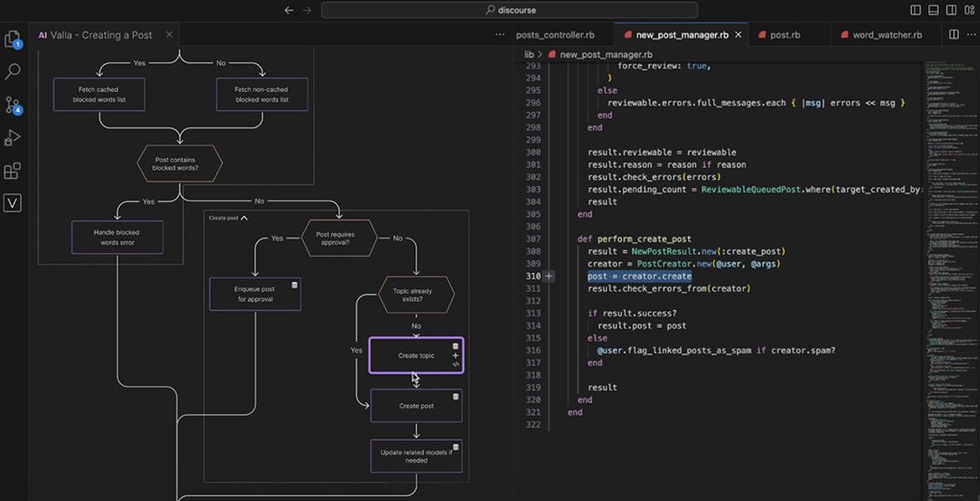The image size is (980, 501).
Task: Click code icon on Create topic node
Action: coord(456,364)
